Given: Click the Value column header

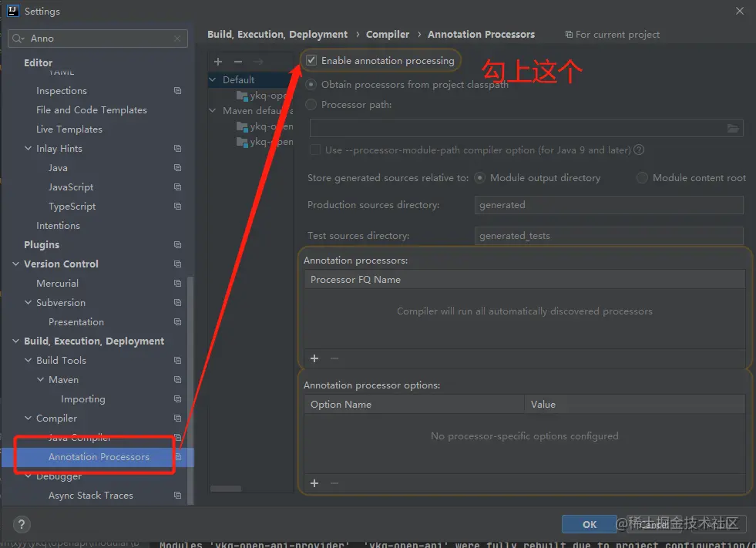Looking at the screenshot, I should click(x=634, y=405).
